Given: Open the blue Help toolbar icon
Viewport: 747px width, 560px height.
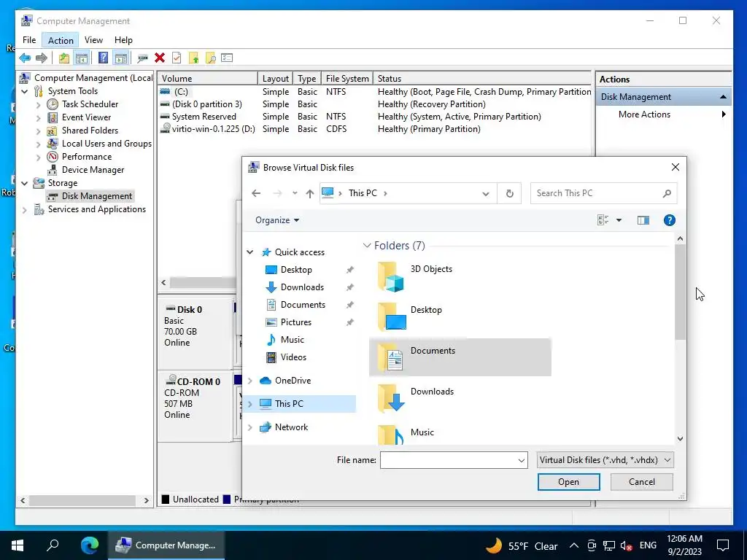Looking at the screenshot, I should click(103, 58).
